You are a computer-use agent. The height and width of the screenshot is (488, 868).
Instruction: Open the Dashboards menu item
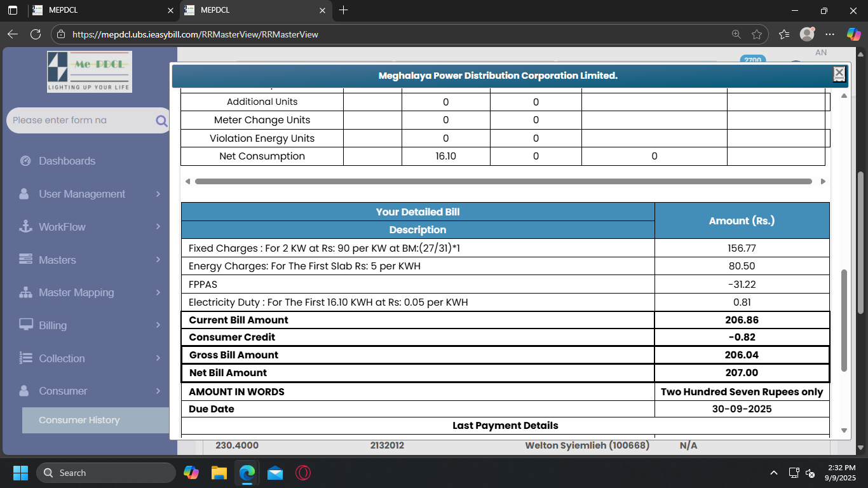pos(67,161)
